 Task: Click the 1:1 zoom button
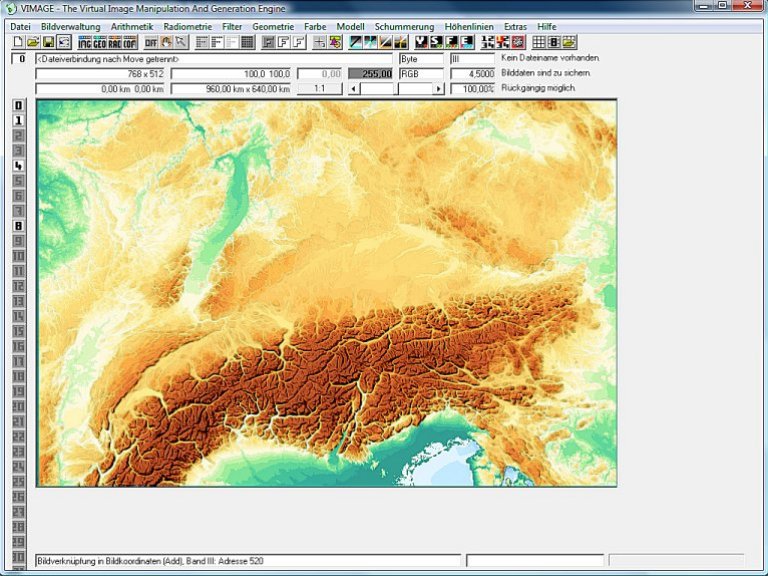coord(319,89)
